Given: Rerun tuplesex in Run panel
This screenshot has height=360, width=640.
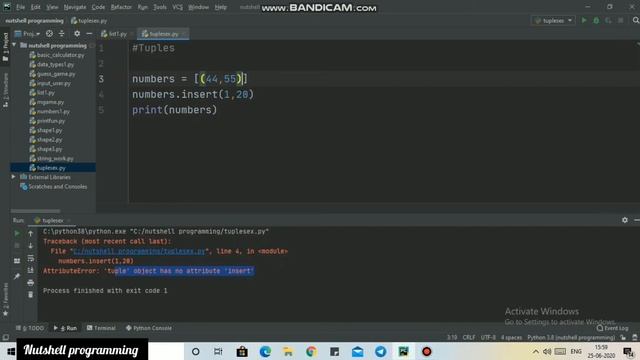Looking at the screenshot, I should click(17, 233).
